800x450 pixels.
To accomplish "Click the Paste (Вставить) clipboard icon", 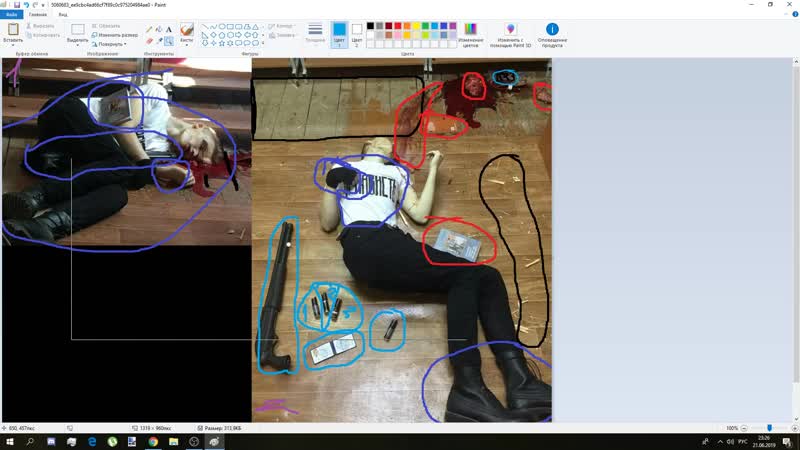I will pyautogui.click(x=15, y=30).
